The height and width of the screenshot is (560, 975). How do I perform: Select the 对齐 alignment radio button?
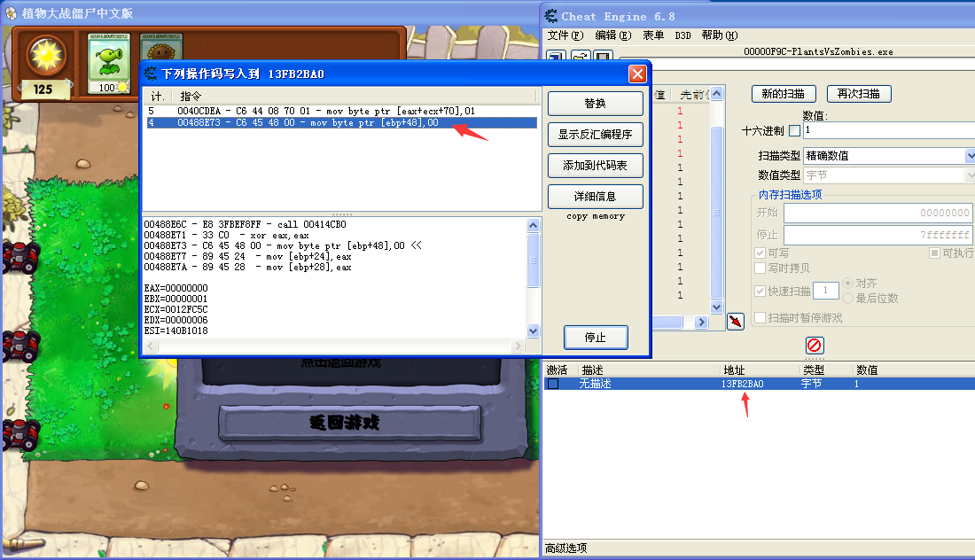[x=847, y=284]
